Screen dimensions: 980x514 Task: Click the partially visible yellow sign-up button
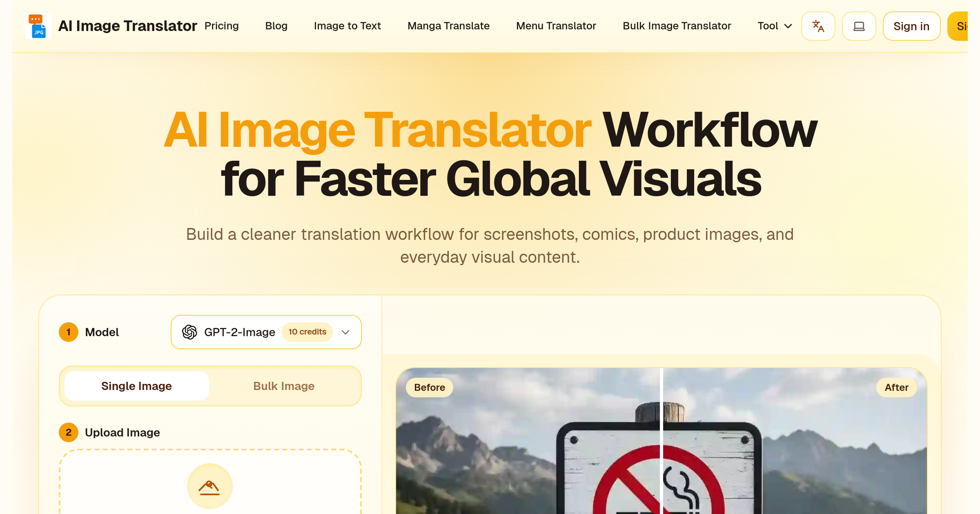958,26
